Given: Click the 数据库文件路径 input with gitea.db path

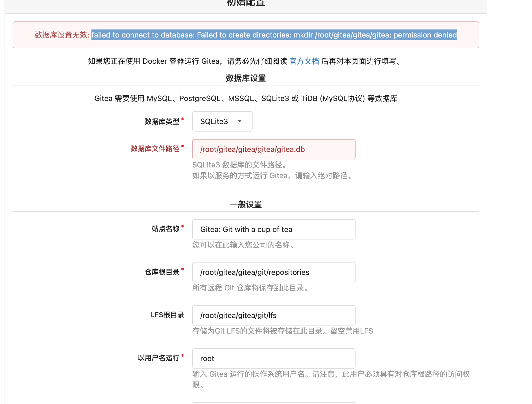Looking at the screenshot, I should click(274, 149).
